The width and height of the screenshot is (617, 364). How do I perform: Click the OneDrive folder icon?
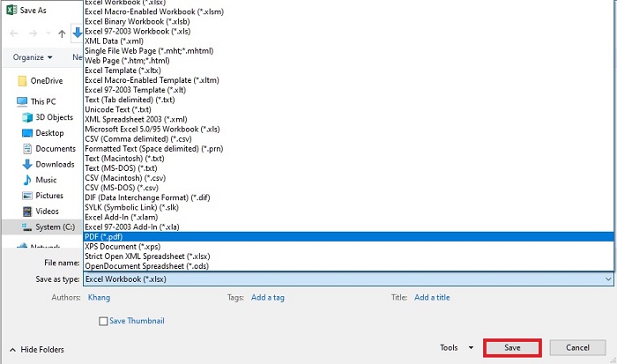click(x=21, y=80)
